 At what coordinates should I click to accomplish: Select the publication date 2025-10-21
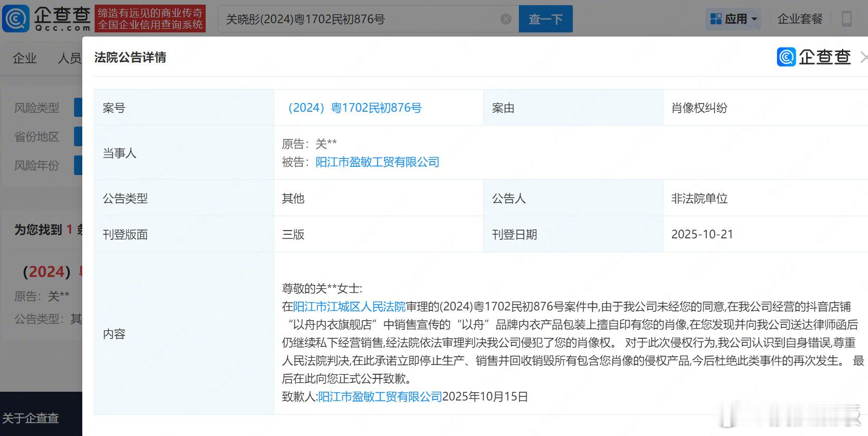tap(702, 234)
